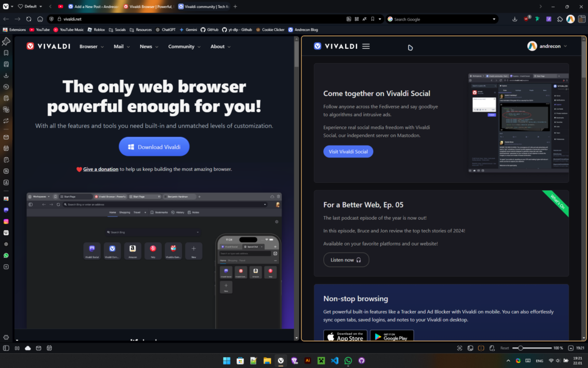Image resolution: width=588 pixels, height=368 pixels.
Task: Expand the Community menu on vivaldi.net
Action: tap(184, 47)
